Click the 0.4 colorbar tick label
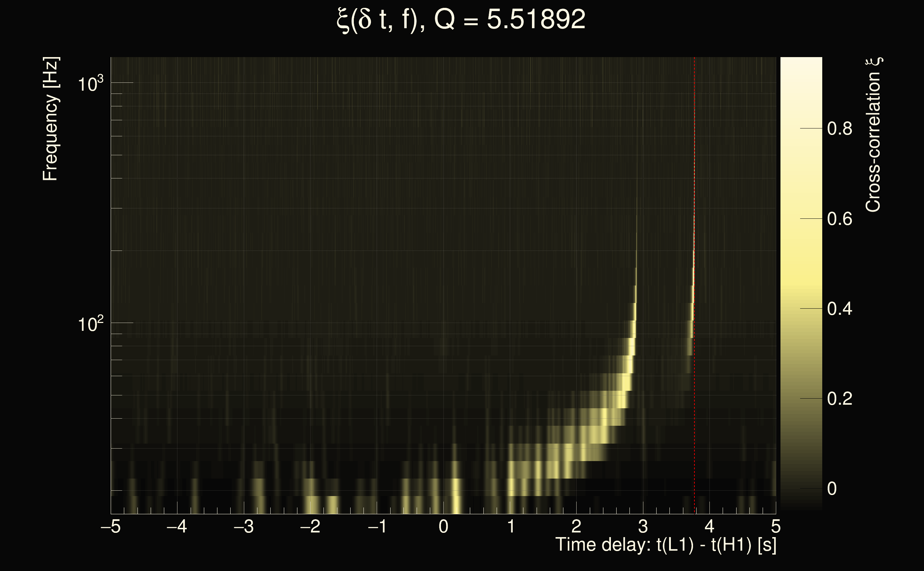This screenshot has height=571, width=924. (839, 309)
